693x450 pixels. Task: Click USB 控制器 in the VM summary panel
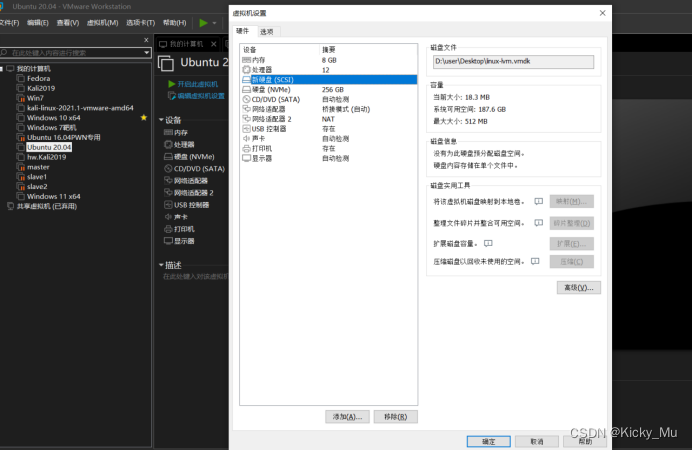coord(191,205)
